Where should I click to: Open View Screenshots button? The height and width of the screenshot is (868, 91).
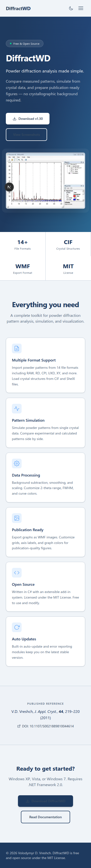26,134
